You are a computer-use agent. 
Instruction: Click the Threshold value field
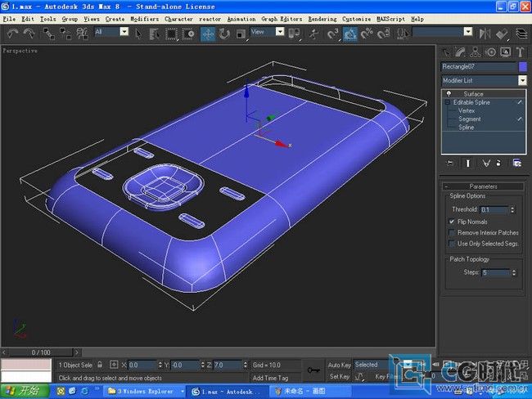click(494, 210)
